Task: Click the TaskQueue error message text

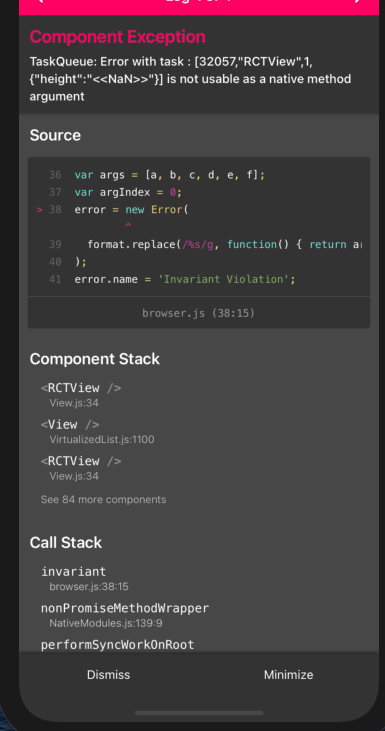Action: pyautogui.click(x=190, y=79)
